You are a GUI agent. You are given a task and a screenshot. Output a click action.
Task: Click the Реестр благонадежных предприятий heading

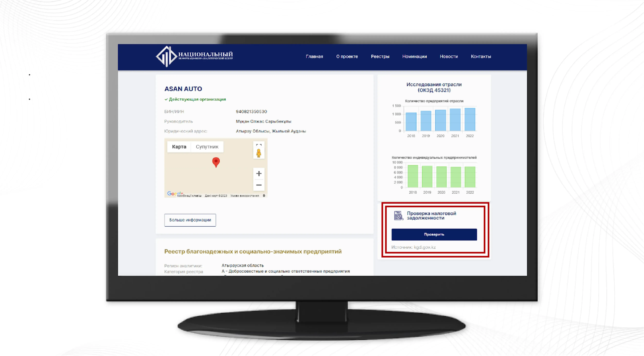tap(253, 251)
